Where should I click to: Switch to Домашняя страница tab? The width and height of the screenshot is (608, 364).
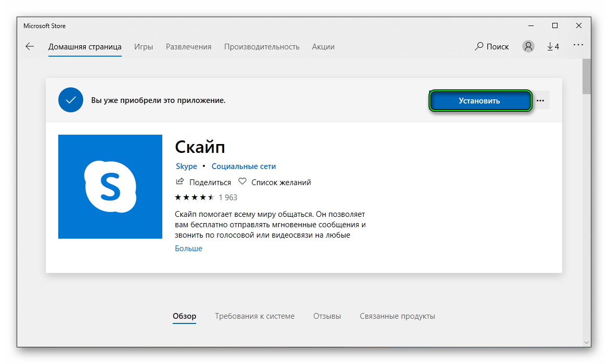coord(85,47)
